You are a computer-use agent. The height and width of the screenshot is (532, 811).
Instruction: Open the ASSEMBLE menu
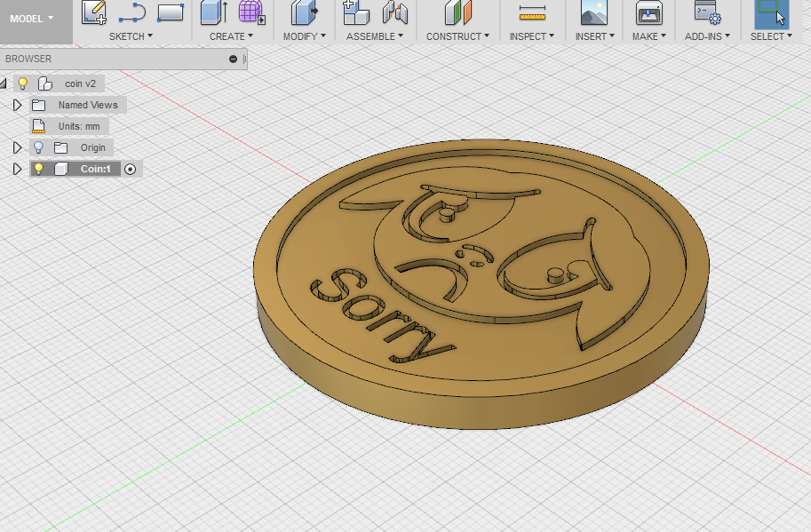pos(375,36)
